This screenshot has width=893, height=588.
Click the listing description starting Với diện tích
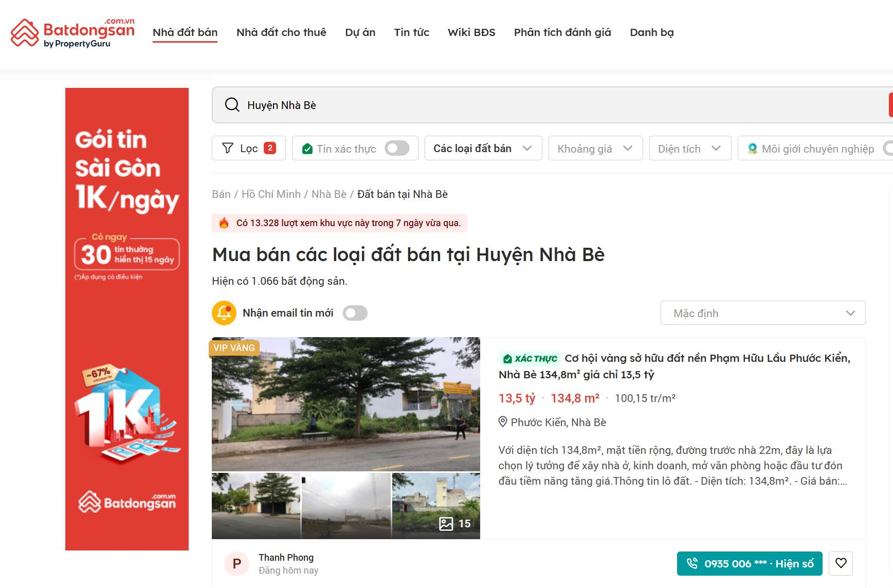(673, 466)
